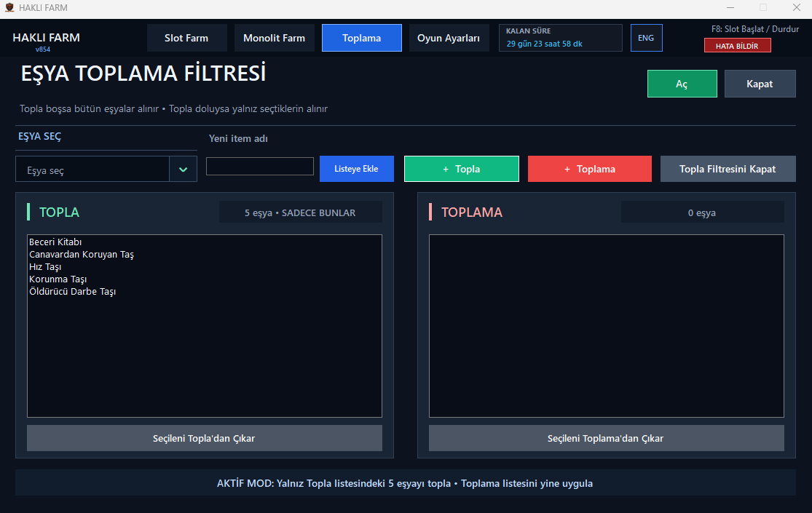The height and width of the screenshot is (513, 812).
Task: Click the HATA BİLDİR button
Action: tap(737, 46)
